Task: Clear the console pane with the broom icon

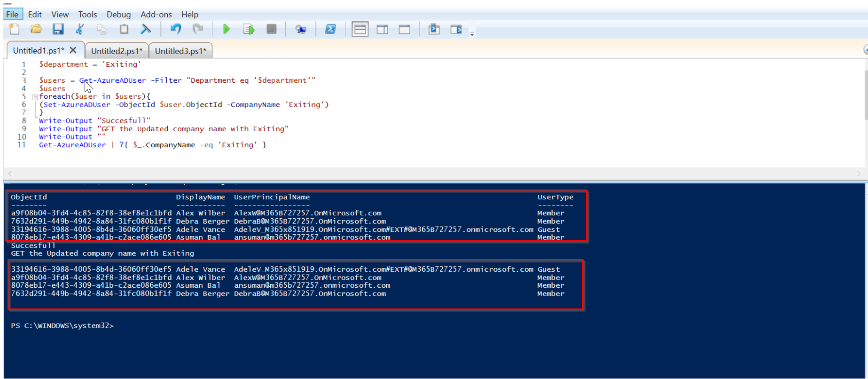Action: point(146,29)
